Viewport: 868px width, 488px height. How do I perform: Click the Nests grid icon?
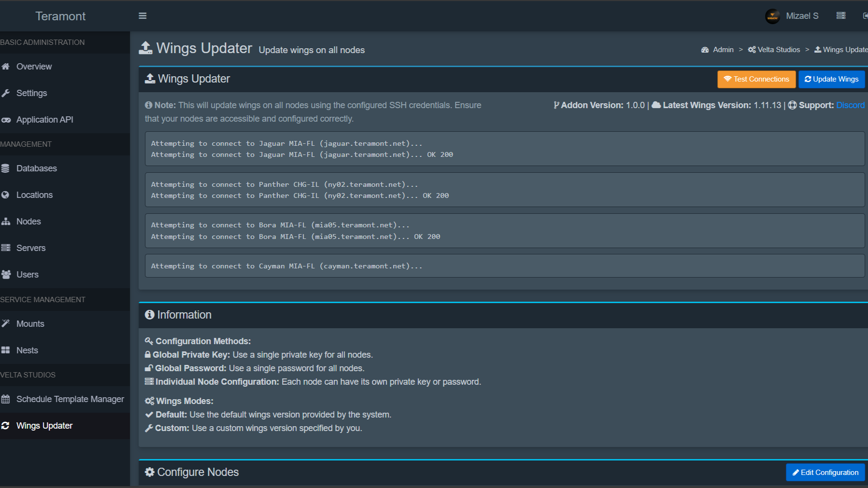point(6,350)
